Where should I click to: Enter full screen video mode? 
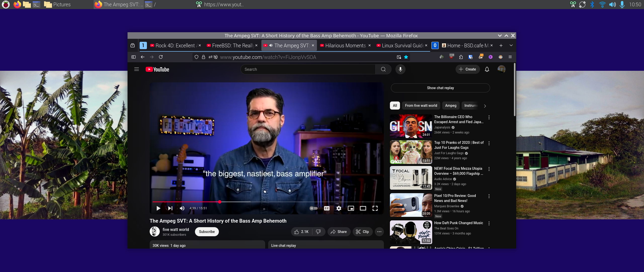375,208
